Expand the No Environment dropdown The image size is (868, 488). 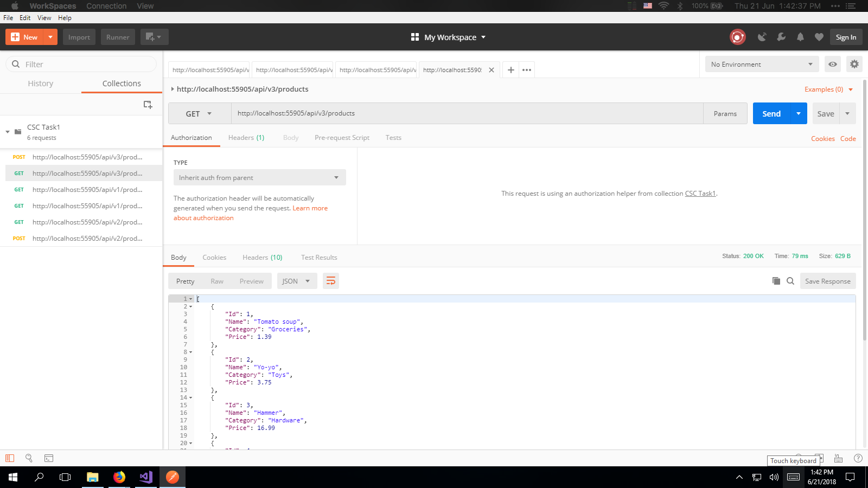coord(762,64)
